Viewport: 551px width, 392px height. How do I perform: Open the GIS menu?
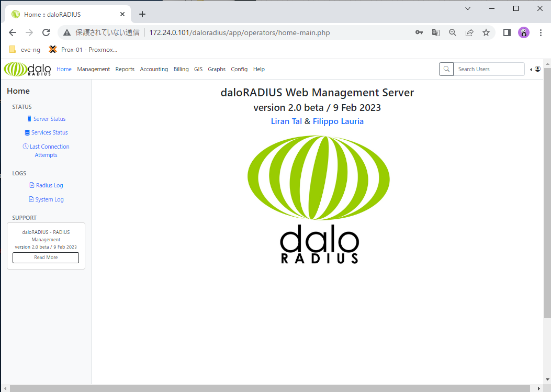coord(198,69)
